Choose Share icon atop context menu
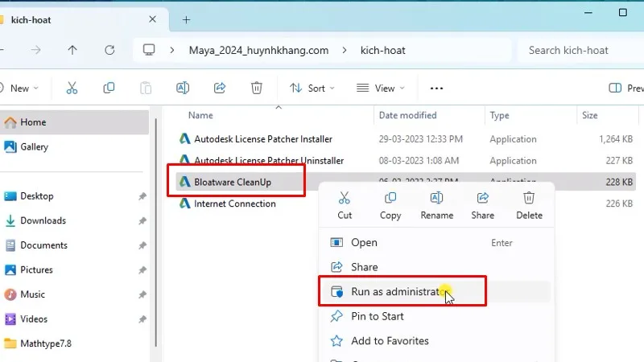The height and width of the screenshot is (362, 644). pyautogui.click(x=482, y=206)
